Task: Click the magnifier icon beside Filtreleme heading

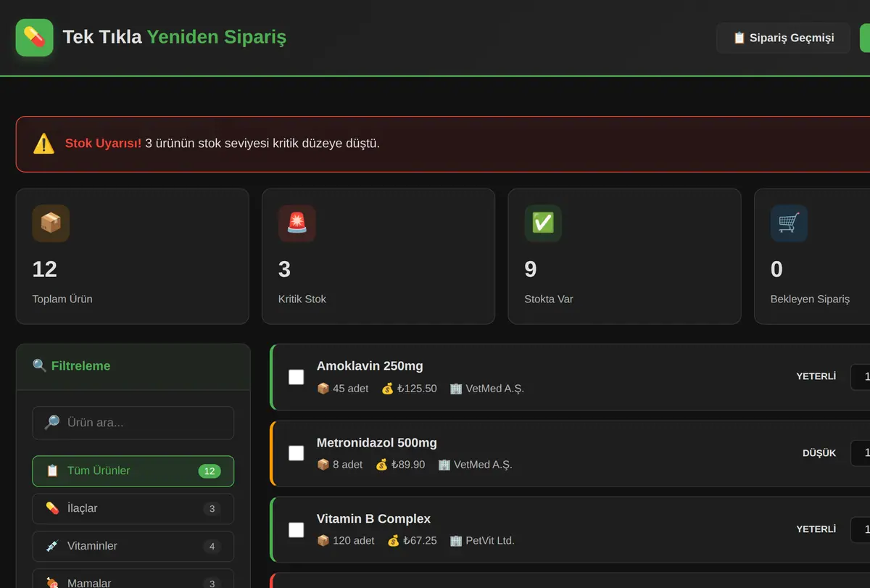Action: (x=39, y=365)
